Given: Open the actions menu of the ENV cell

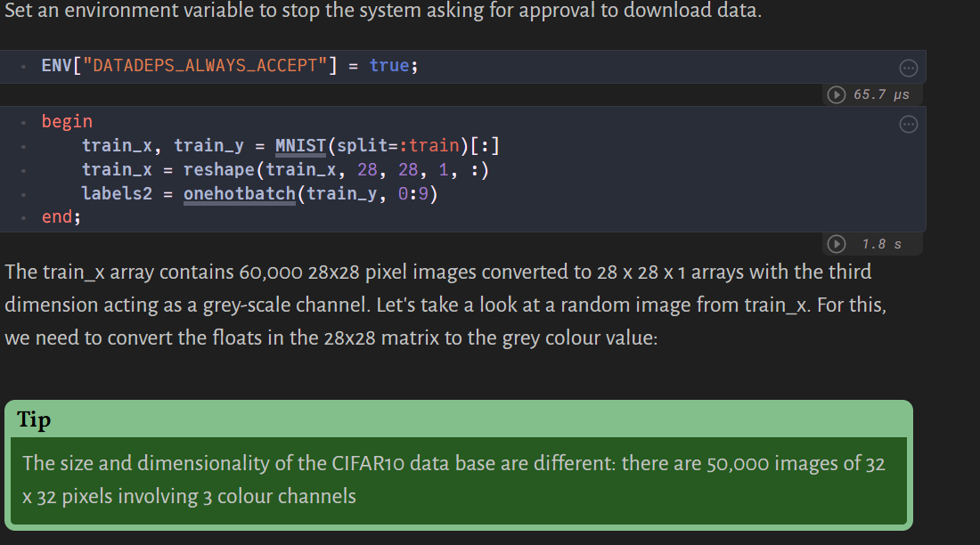Looking at the screenshot, I should coord(908,67).
